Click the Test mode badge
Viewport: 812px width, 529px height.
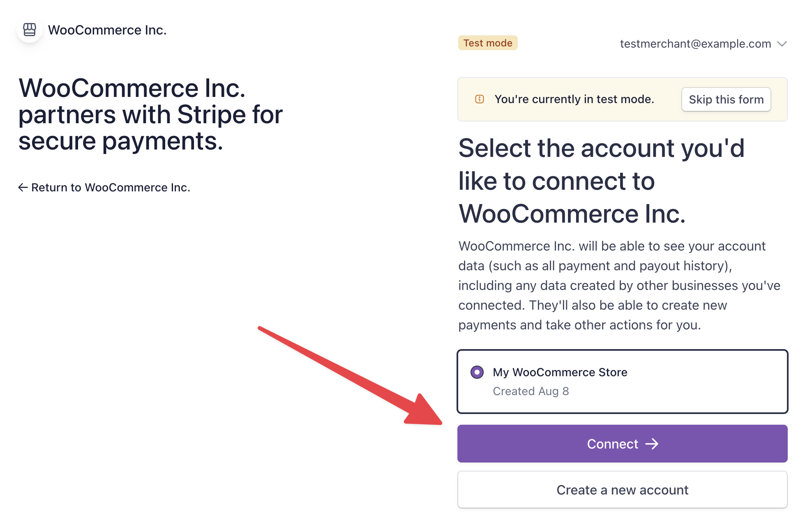(x=488, y=43)
